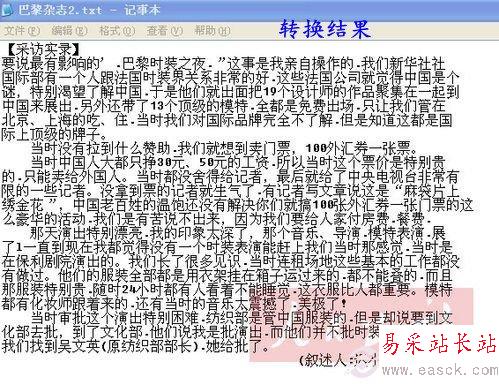Click the line starting 么豪华的活动
Image resolution: width=499 pixels, height=385 pixels.
(217, 219)
